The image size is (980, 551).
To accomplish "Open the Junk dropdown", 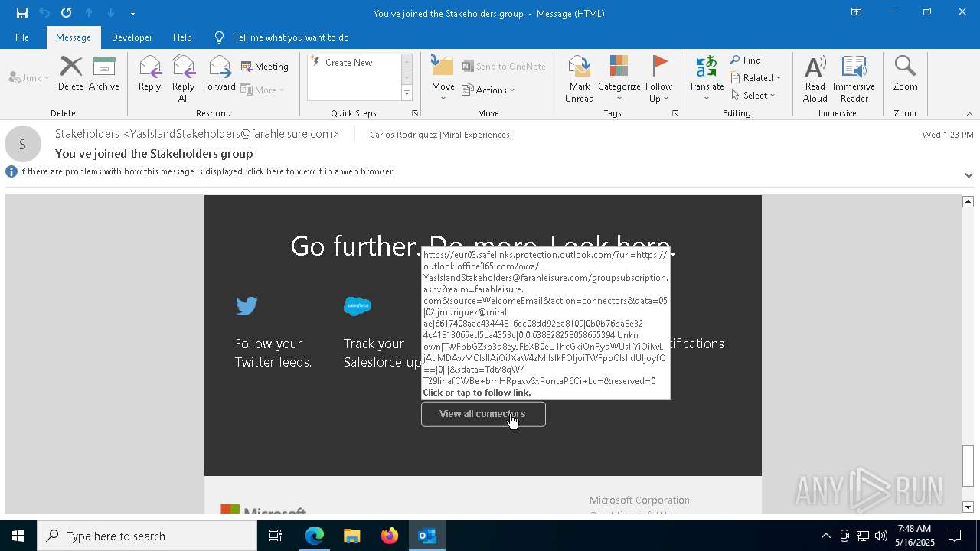I will click(x=28, y=77).
